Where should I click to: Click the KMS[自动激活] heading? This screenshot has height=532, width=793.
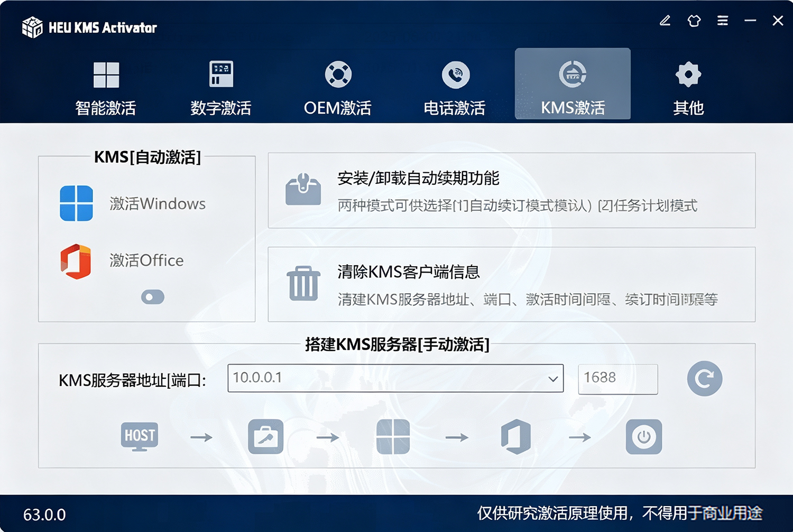tap(147, 157)
